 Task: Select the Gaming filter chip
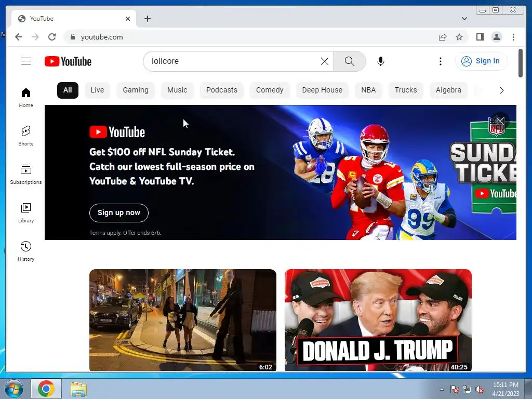(136, 90)
